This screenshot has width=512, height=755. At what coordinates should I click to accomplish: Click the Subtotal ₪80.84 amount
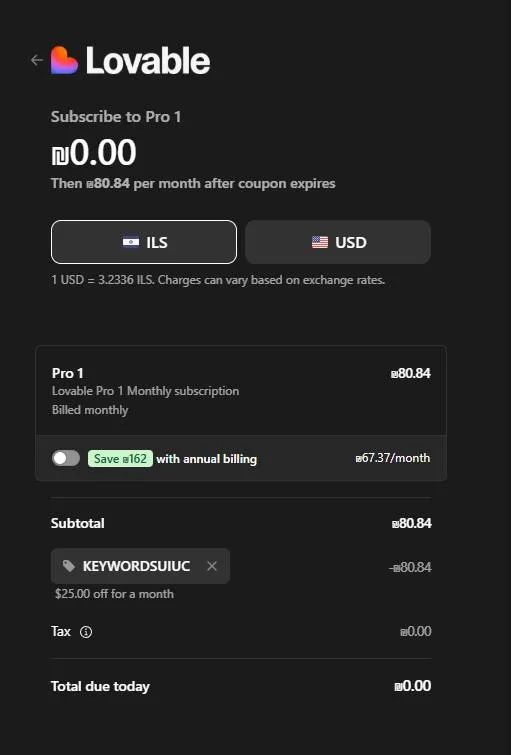click(411, 523)
